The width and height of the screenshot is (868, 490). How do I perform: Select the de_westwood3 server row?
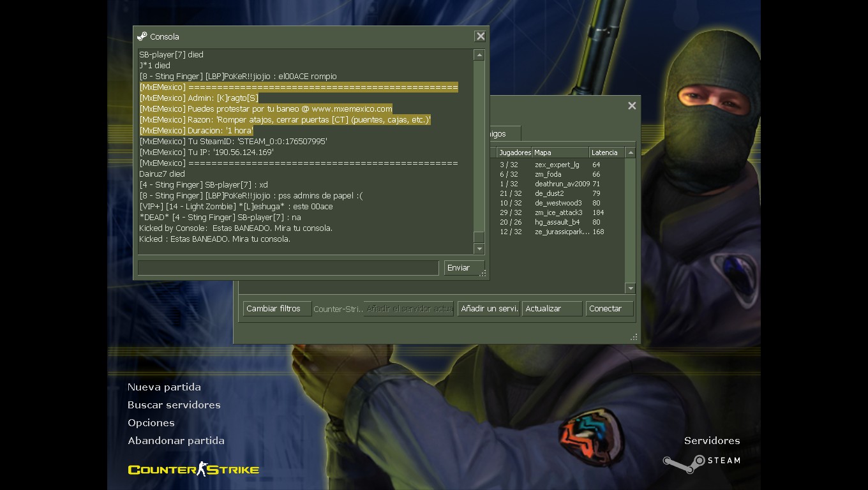pos(557,203)
